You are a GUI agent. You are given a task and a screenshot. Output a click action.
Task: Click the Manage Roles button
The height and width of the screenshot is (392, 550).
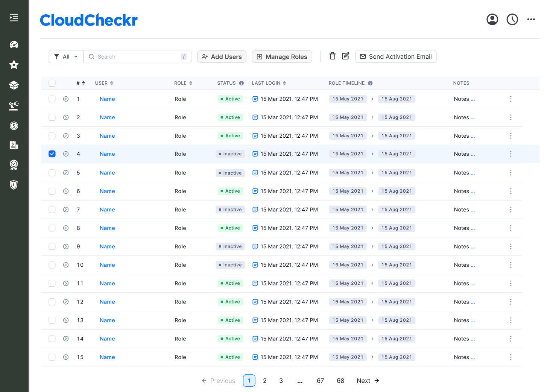[282, 56]
